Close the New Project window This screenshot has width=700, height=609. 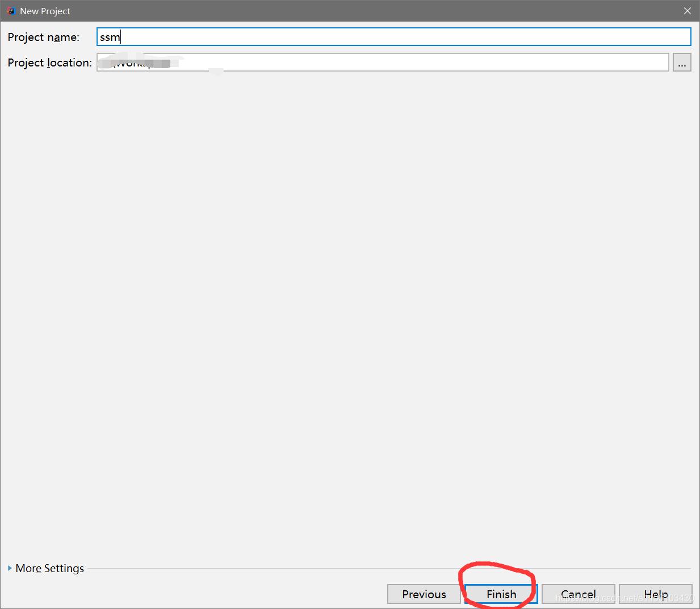pos(688,11)
